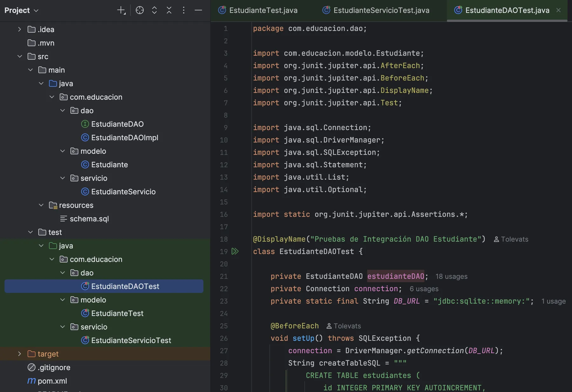Collapse the main folder
This screenshot has height=392, width=572.
pos(31,70)
